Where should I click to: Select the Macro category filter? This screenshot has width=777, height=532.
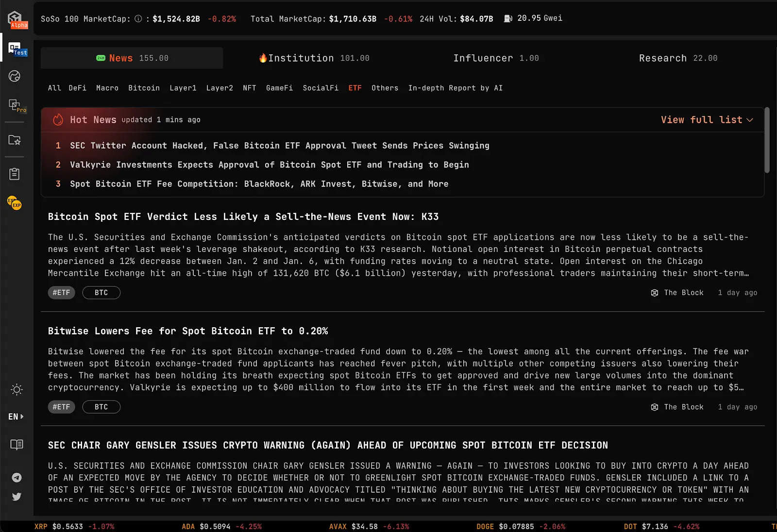107,88
